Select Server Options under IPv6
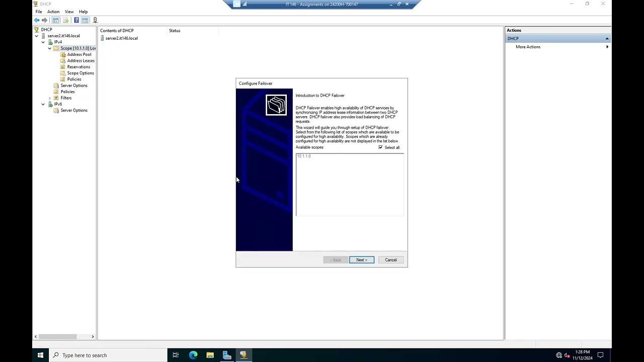The image size is (644, 362). 74,111
